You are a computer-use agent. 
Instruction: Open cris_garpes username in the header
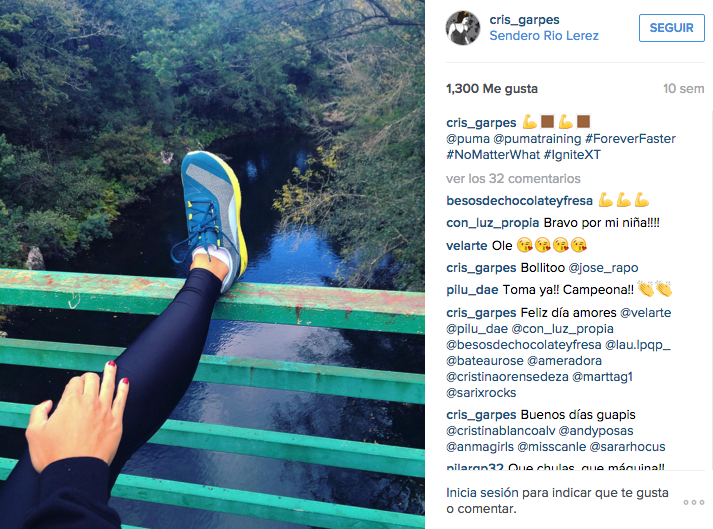coord(524,20)
